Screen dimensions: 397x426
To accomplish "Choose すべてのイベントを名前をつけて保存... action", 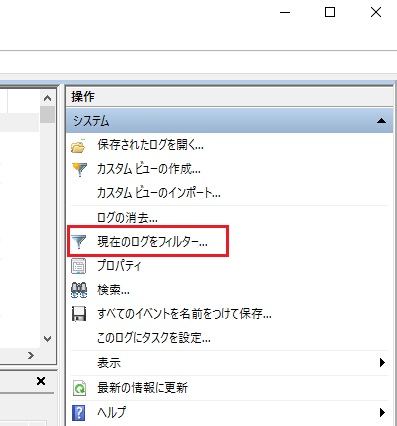I will click(x=184, y=314).
